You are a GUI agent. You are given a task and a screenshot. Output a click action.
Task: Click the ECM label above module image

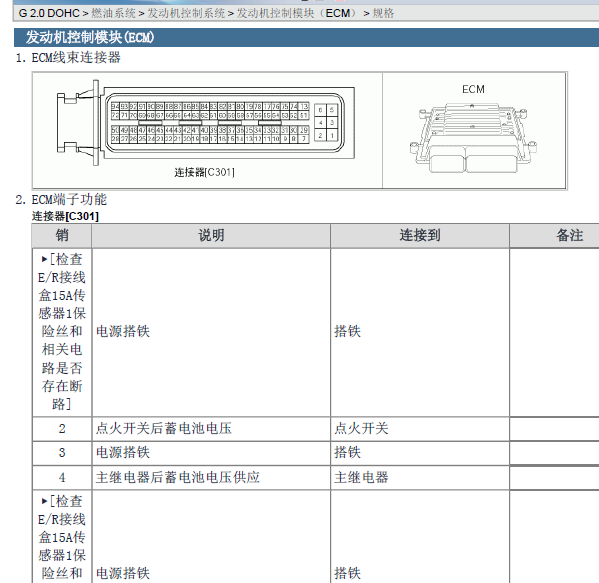click(473, 89)
